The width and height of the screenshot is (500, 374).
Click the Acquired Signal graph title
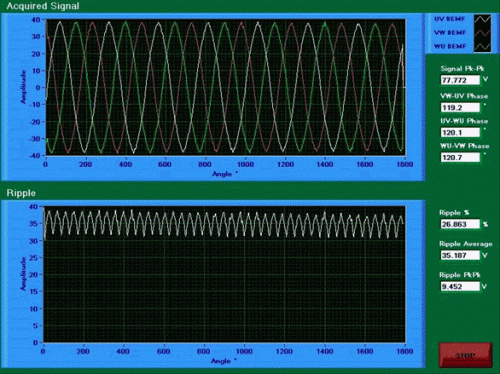coord(43,6)
